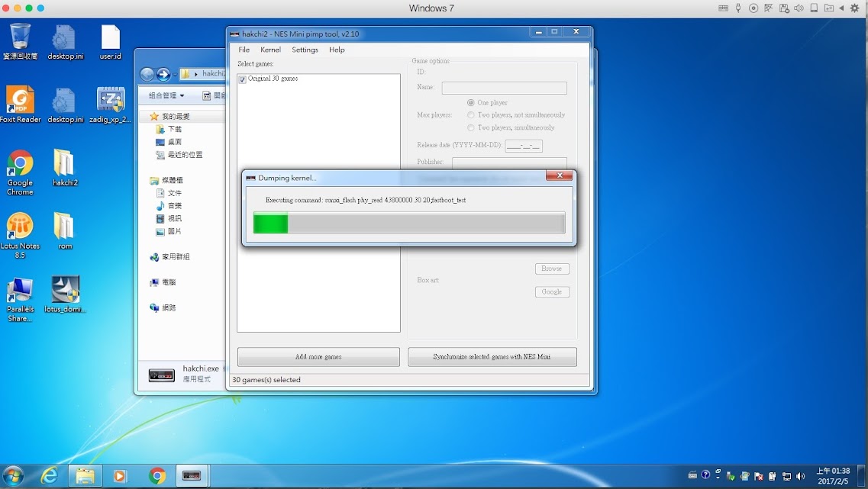Select 下載 in Explorer sidebar
The height and width of the screenshot is (489, 868).
tap(169, 129)
